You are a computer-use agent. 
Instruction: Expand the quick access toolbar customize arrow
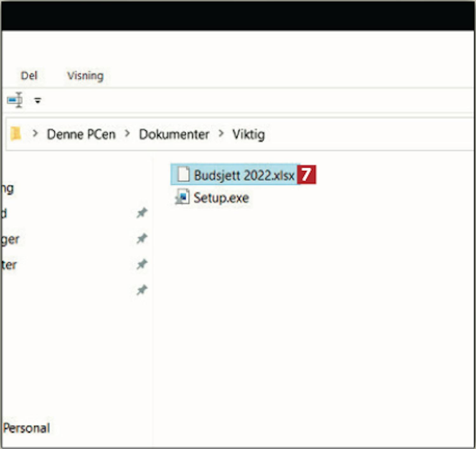38,101
